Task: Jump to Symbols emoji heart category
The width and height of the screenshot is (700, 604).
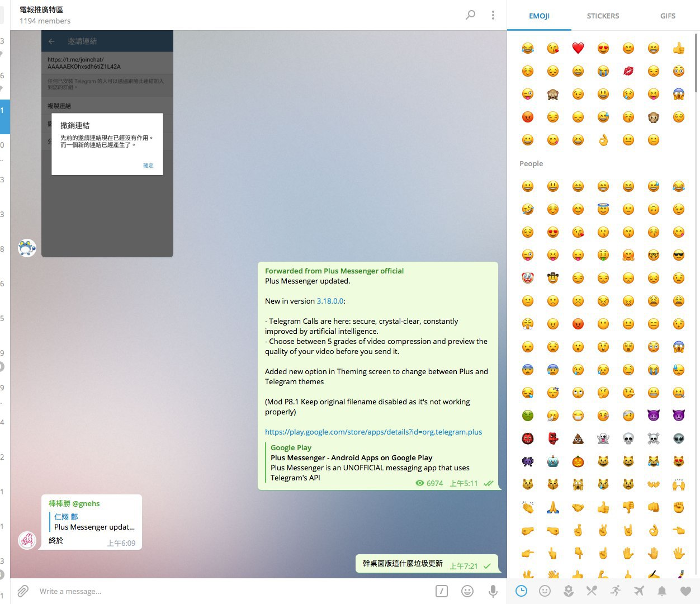Action: pos(685,591)
